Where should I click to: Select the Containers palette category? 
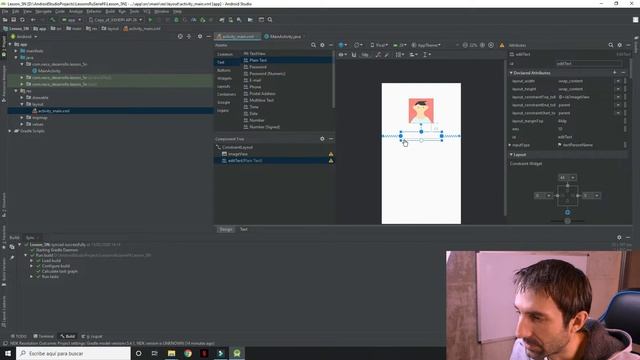(227, 94)
